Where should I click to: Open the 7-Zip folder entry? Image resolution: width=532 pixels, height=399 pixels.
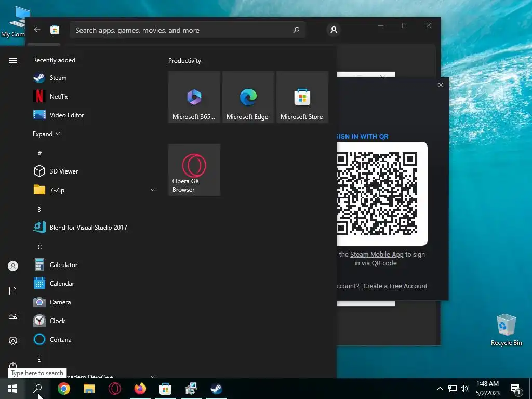[94, 190]
